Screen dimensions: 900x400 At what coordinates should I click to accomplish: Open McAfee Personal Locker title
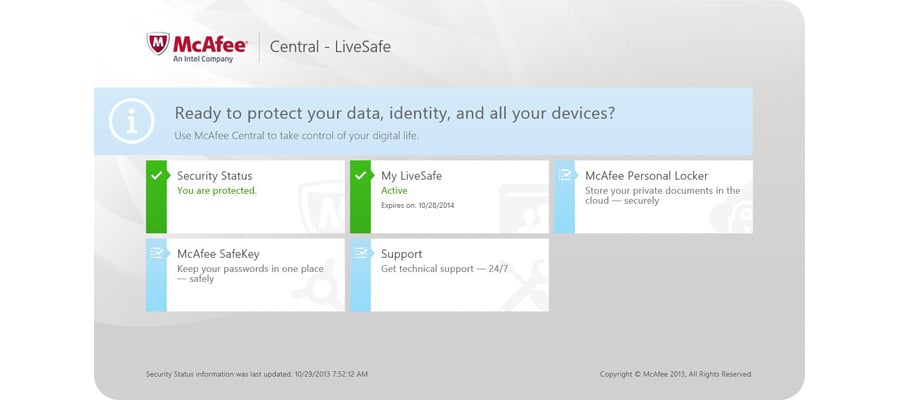646,176
